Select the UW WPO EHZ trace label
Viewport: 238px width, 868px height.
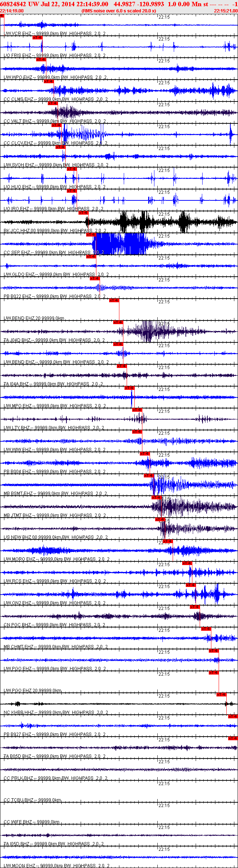point(55,77)
